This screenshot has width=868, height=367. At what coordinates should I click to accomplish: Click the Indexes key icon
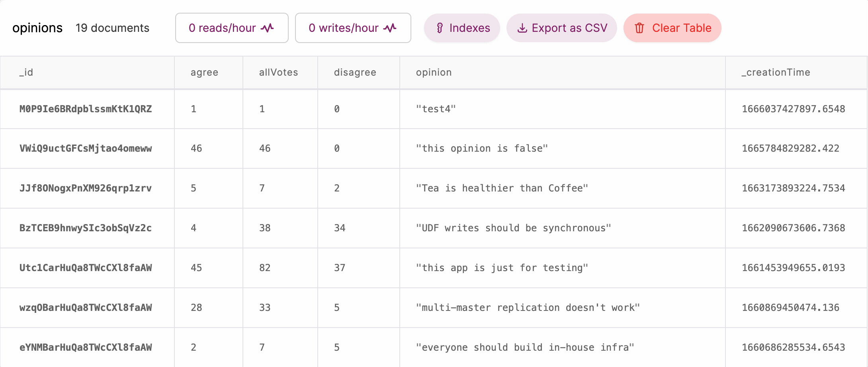point(440,28)
